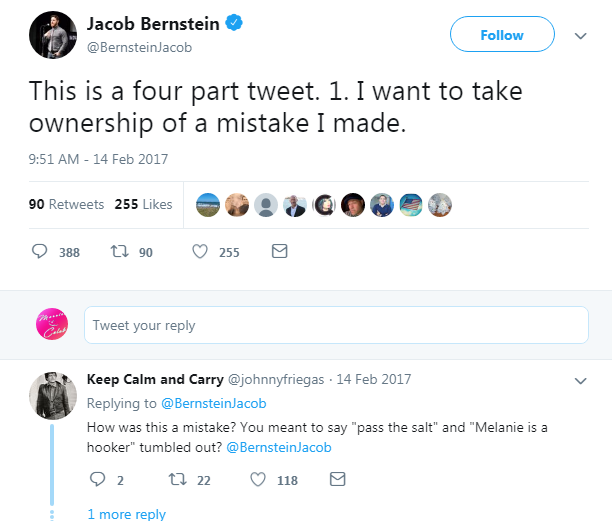The image size is (612, 521).
Task: Retweet the Keep Calm and Carry reply
Action: pyautogui.click(x=177, y=480)
